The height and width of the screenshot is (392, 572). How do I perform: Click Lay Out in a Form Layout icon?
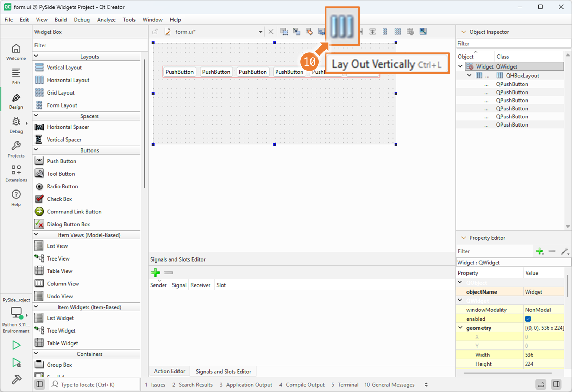[x=385, y=32]
